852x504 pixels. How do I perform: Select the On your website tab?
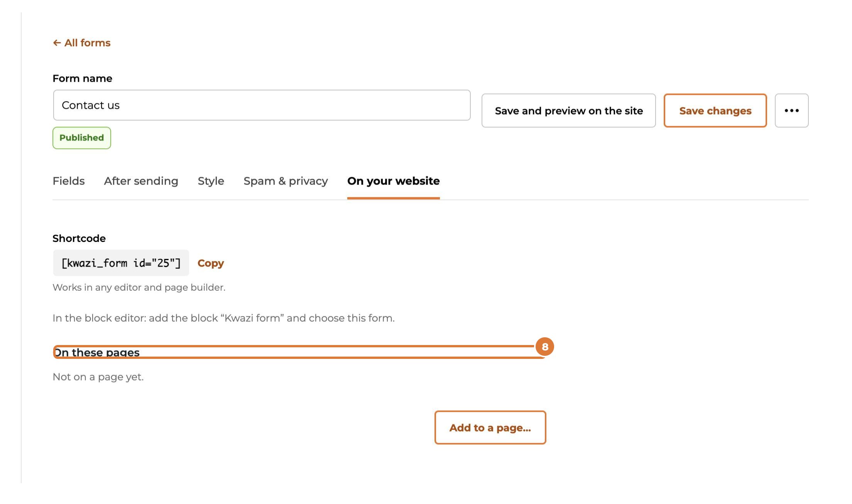click(393, 181)
